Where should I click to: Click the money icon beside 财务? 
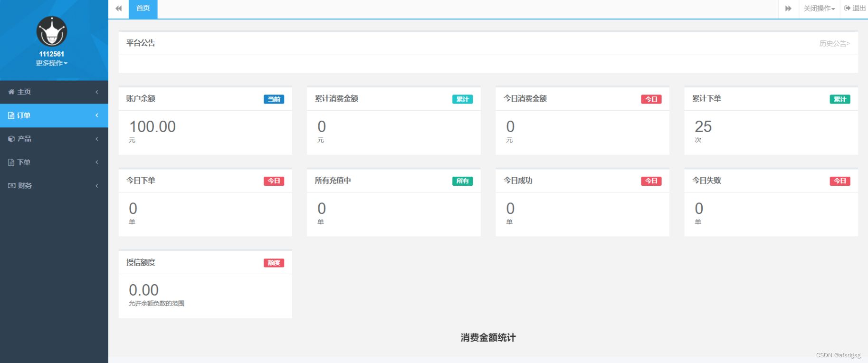[x=12, y=185]
